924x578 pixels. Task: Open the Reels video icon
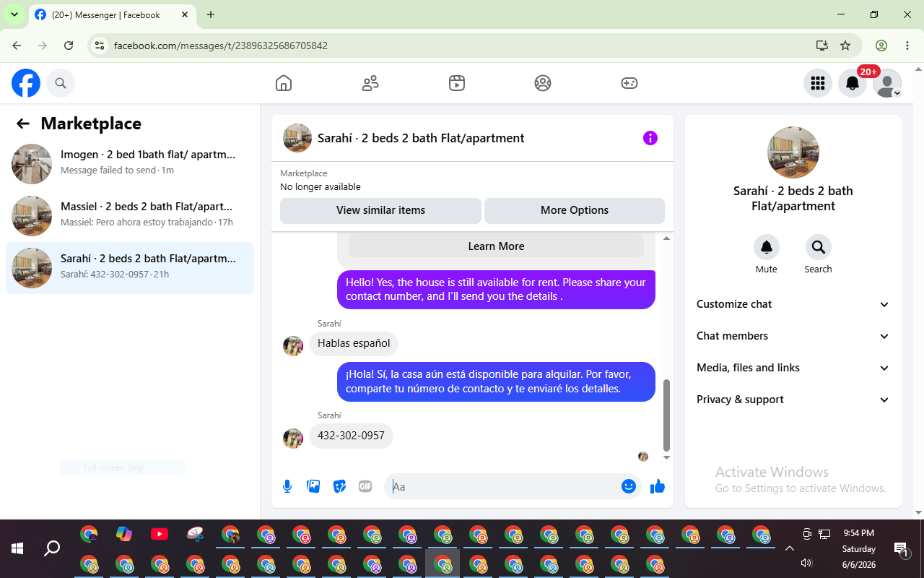click(456, 83)
